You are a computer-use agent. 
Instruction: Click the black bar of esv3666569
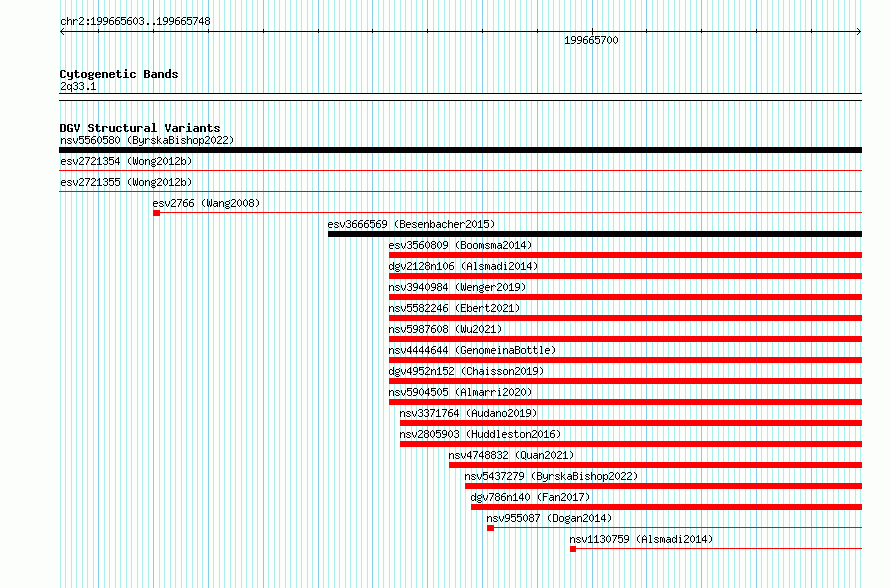coord(595,234)
